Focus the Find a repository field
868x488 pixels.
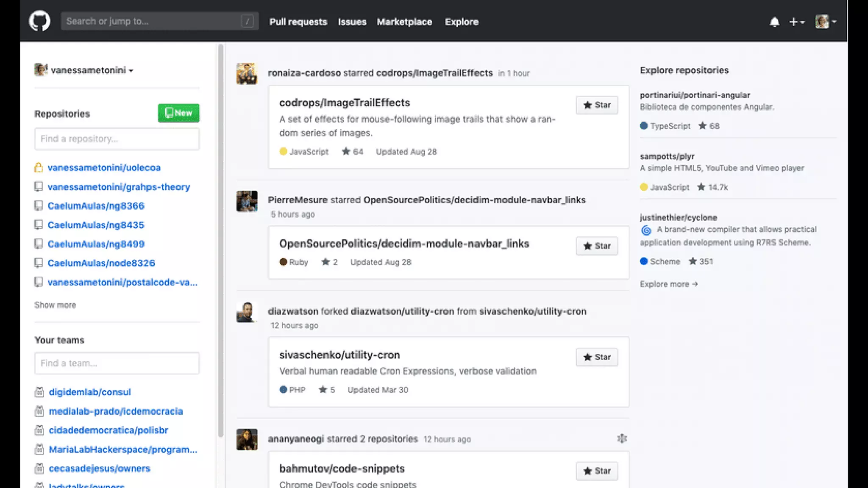click(x=117, y=139)
